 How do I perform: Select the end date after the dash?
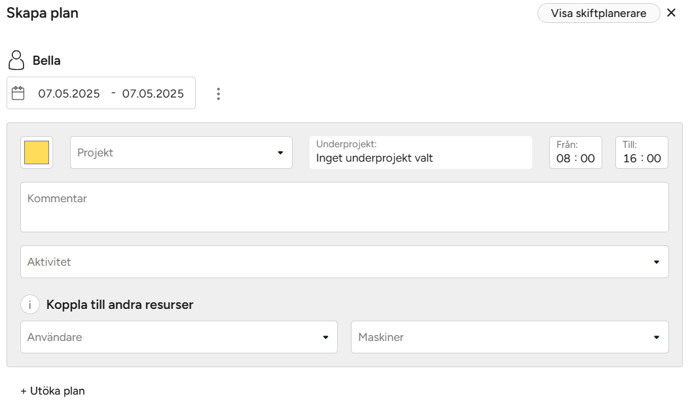[x=153, y=94]
